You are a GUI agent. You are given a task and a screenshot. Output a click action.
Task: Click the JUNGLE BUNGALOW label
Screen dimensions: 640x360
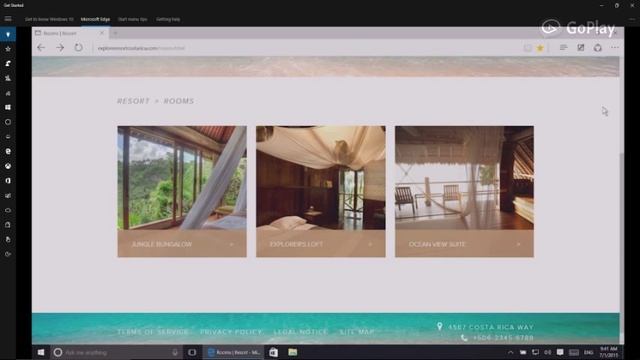162,244
